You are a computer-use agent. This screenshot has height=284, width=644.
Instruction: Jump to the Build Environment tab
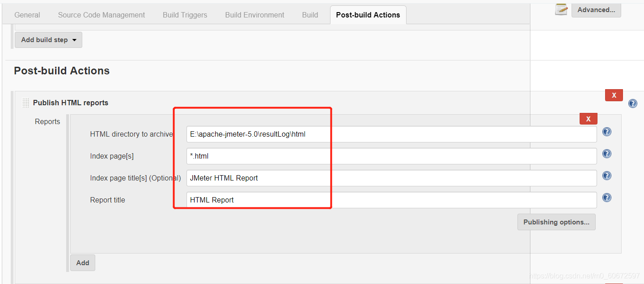(255, 15)
